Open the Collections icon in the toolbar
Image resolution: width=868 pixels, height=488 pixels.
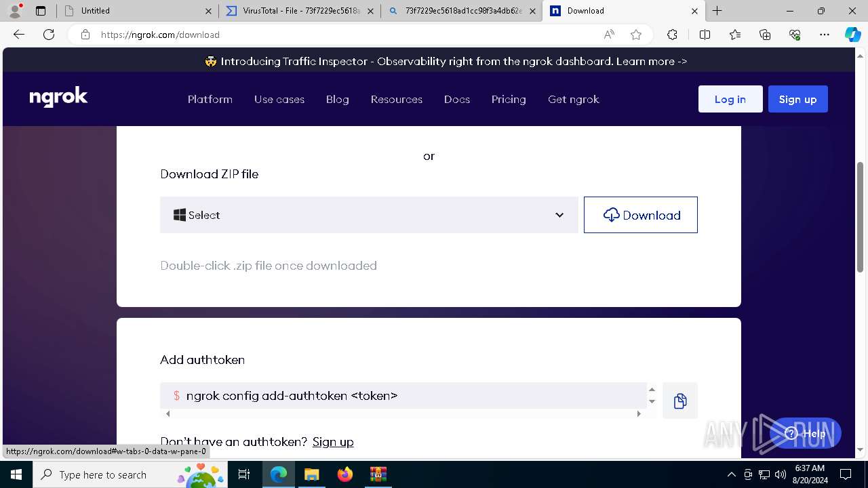click(x=765, y=35)
